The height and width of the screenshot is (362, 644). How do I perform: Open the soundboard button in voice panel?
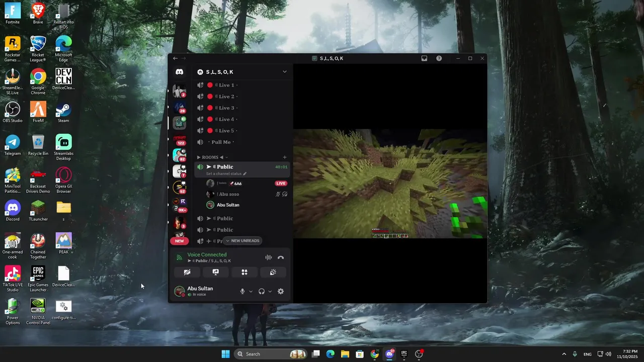pos(273,272)
